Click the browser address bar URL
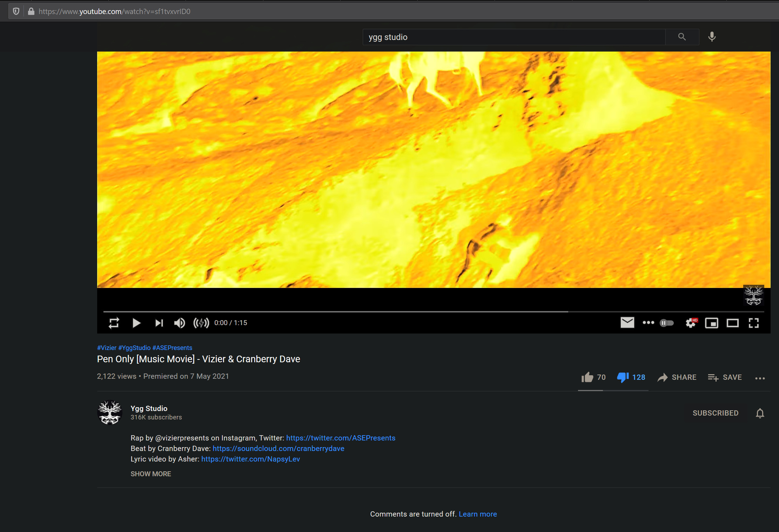This screenshot has height=532, width=779. (x=115, y=12)
